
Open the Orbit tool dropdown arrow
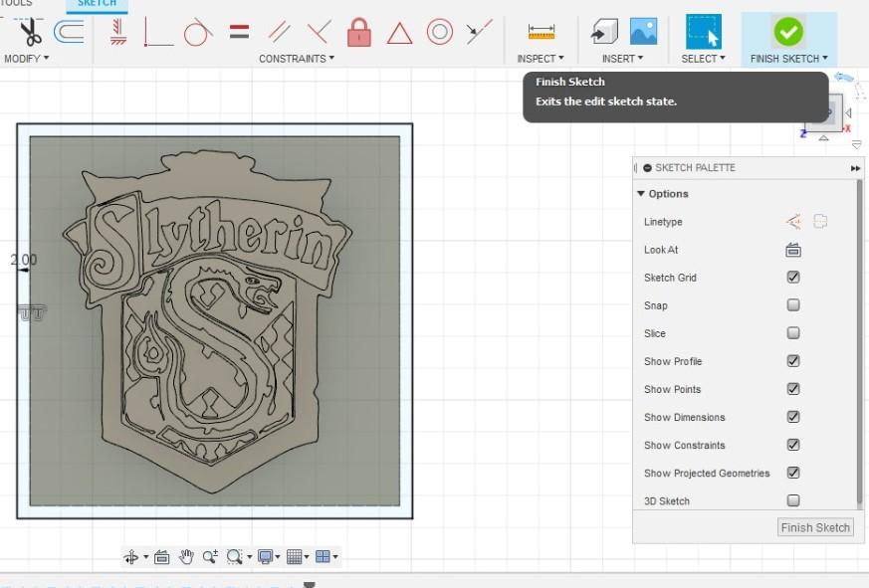click(145, 556)
